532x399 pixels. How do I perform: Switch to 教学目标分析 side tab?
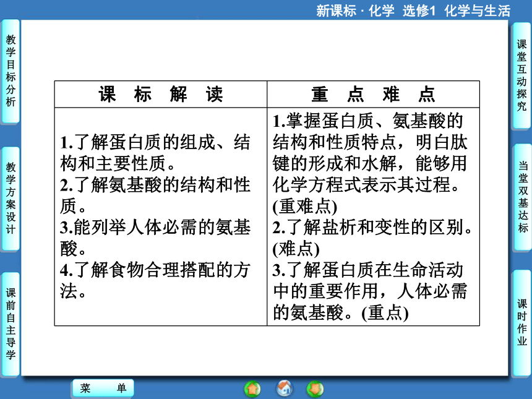click(11, 71)
